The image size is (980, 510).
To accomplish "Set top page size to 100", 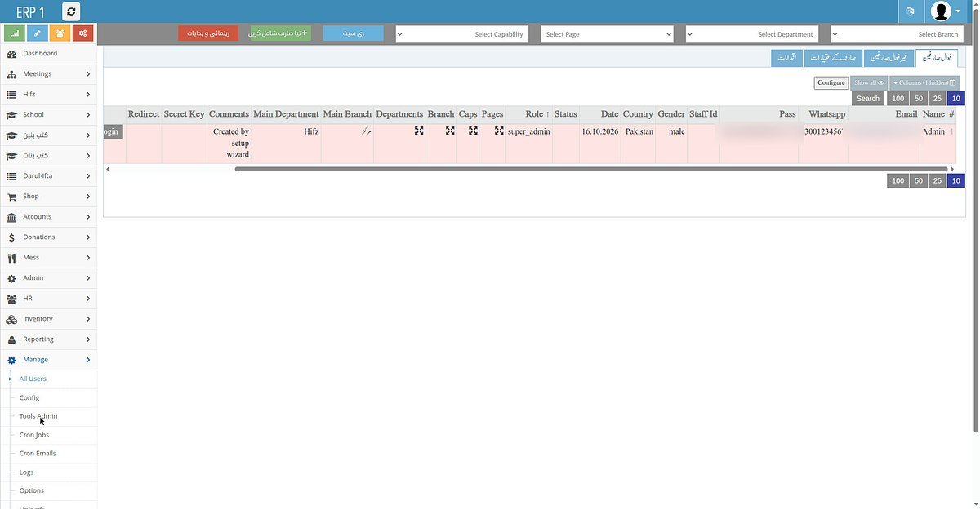I will pos(898,98).
